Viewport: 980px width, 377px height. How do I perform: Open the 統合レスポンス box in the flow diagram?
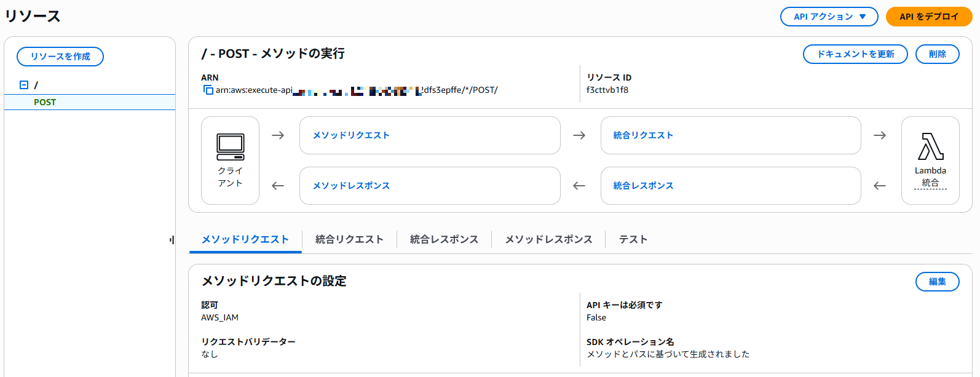(730, 186)
